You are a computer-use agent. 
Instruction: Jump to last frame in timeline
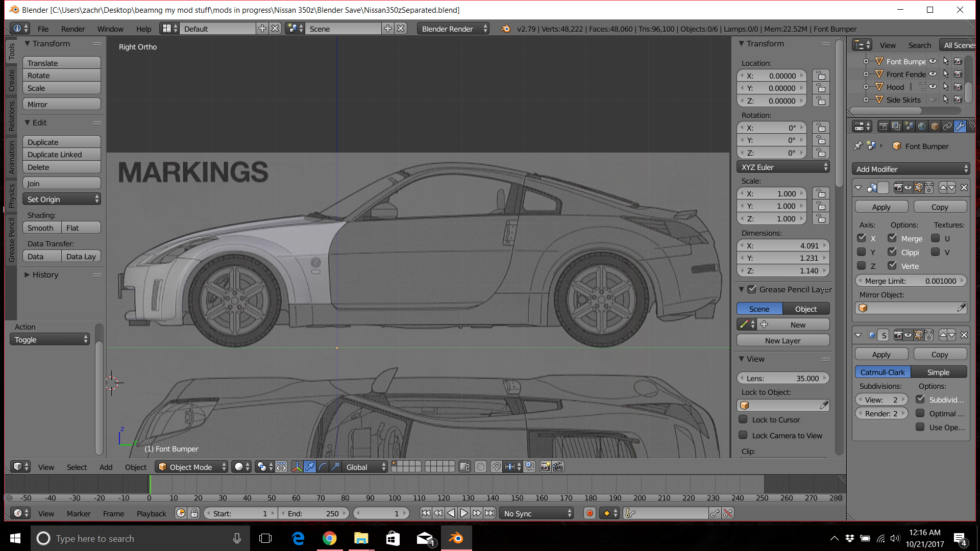pos(489,513)
